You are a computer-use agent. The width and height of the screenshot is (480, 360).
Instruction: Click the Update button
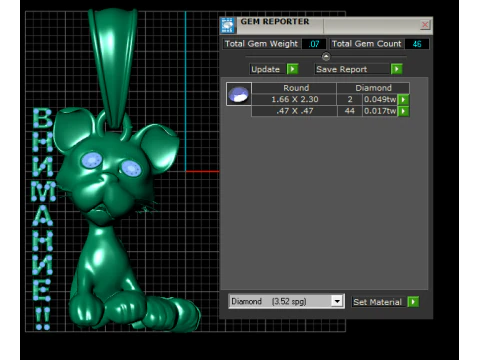pos(268,69)
